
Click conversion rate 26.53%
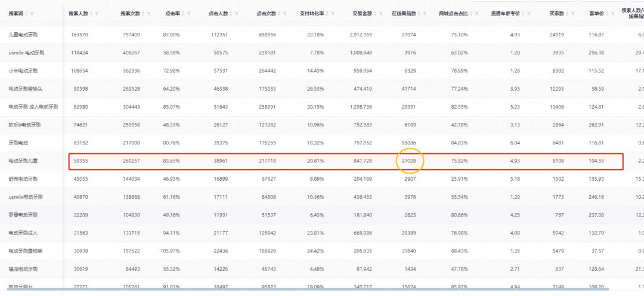[x=315, y=89]
